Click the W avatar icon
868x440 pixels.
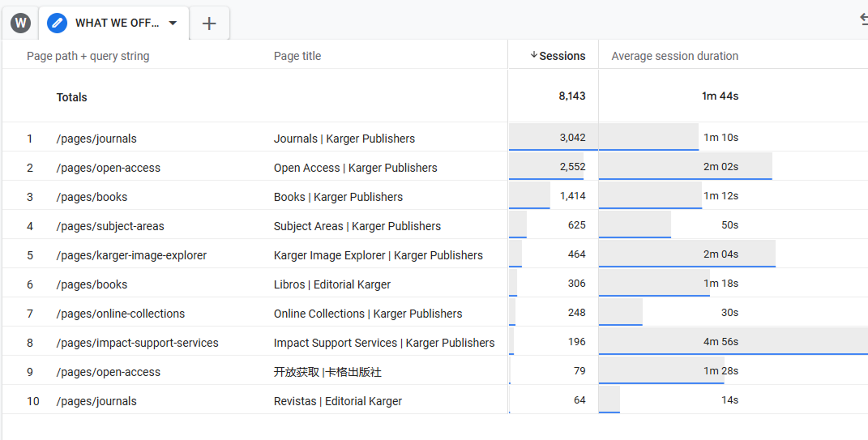coord(20,23)
